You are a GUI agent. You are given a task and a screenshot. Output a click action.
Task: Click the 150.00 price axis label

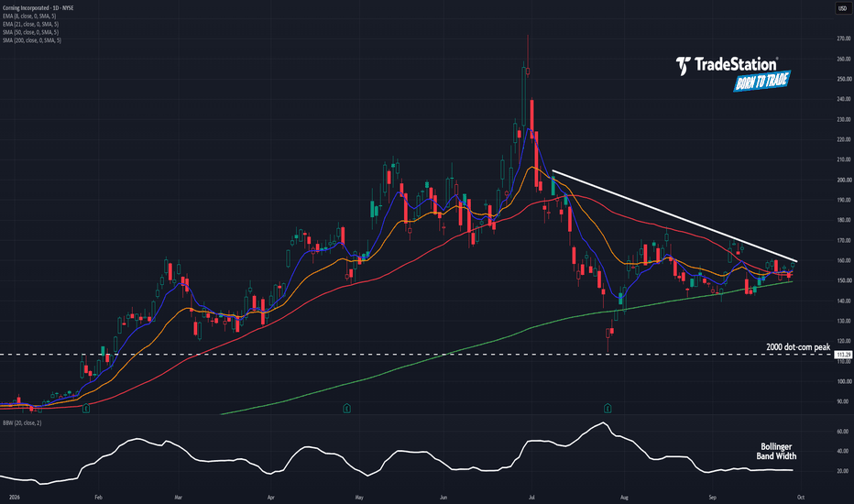pyautogui.click(x=844, y=280)
